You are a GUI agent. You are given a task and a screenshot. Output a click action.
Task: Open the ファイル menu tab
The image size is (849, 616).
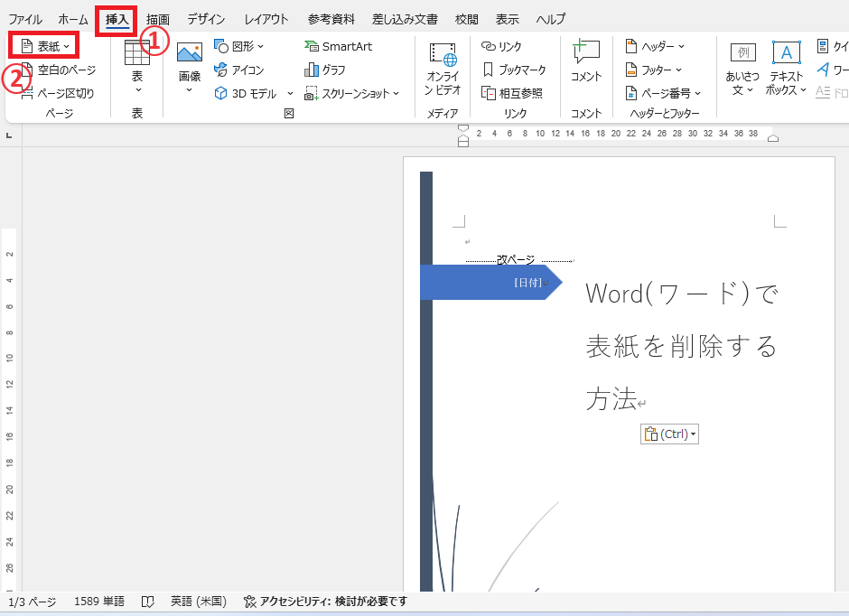[x=25, y=20]
